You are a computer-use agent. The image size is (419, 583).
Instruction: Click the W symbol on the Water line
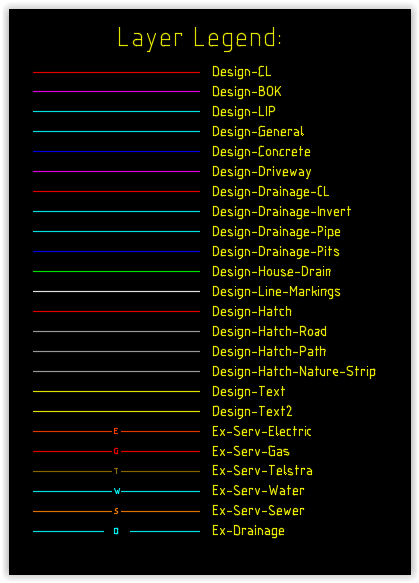pos(117,492)
